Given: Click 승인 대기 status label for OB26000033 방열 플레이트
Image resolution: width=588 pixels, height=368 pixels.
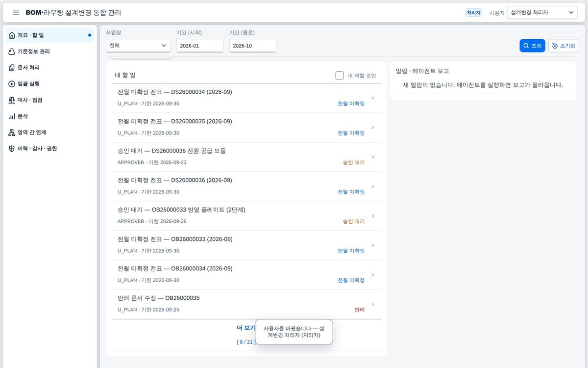Looking at the screenshot, I should (x=354, y=221).
